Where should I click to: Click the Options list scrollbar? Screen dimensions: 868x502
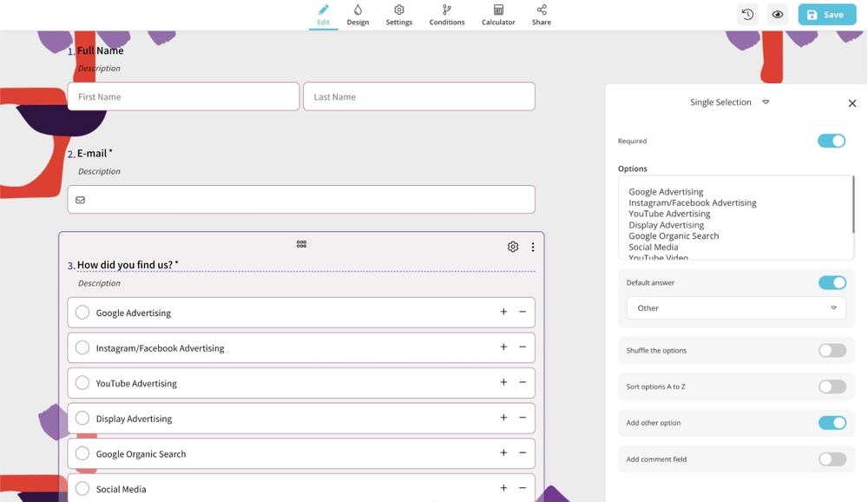pos(853,204)
